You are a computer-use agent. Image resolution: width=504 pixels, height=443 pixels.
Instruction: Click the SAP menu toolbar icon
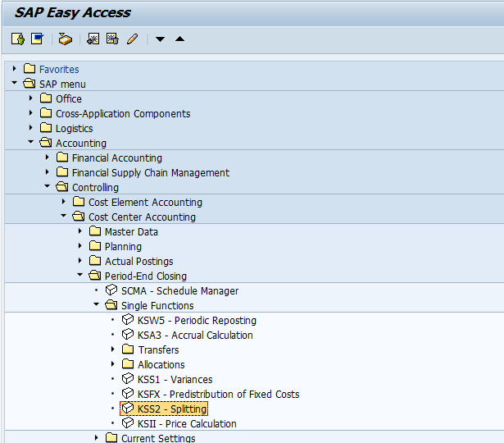pyautogui.click(x=37, y=39)
